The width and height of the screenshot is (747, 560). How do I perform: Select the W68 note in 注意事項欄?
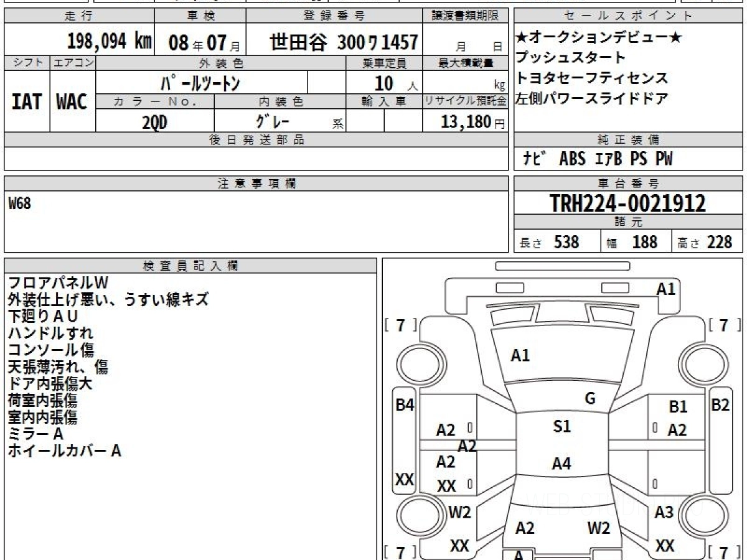click(x=20, y=203)
